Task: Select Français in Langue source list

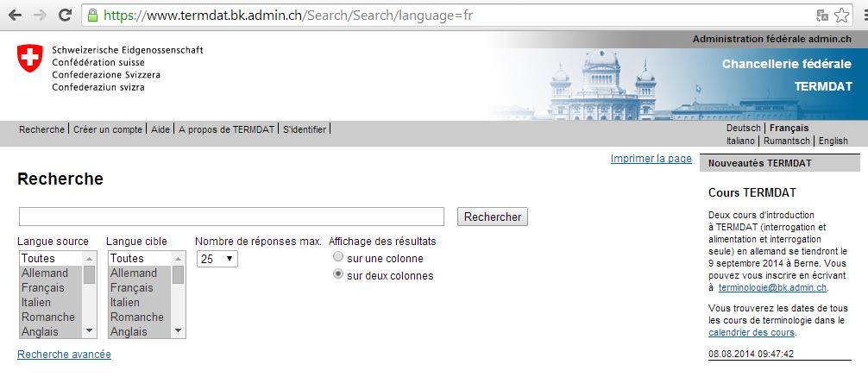Action: (x=51, y=288)
